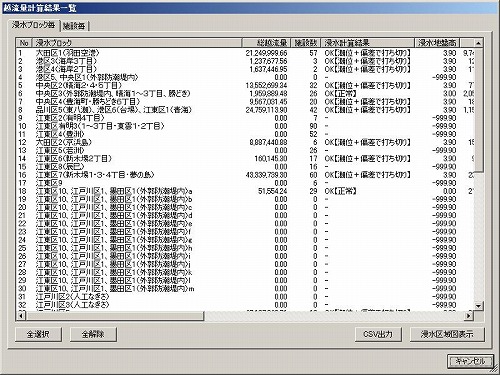Click the vertical scrollbar down arrow

[x=478, y=306]
